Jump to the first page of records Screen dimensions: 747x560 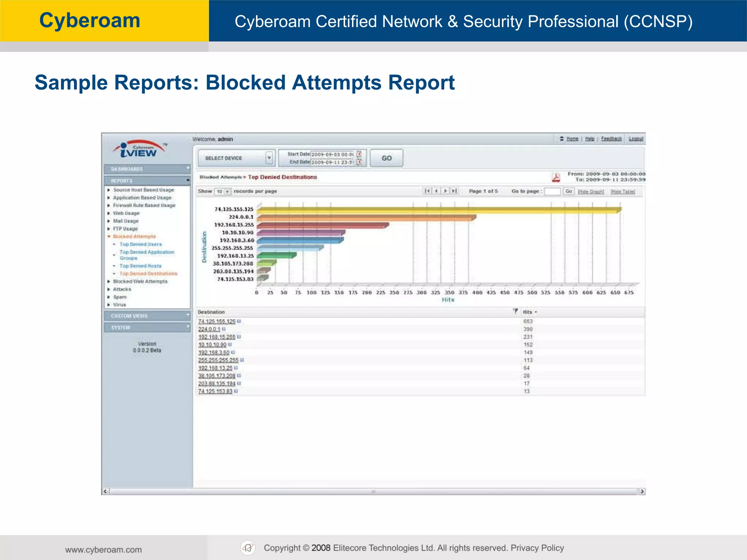(x=427, y=191)
